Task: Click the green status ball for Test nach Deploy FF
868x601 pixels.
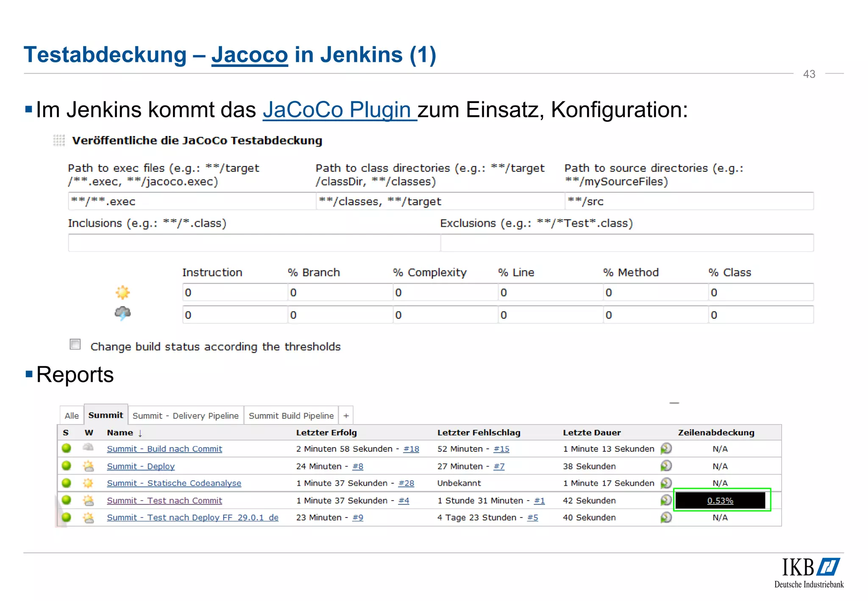Action: click(66, 517)
